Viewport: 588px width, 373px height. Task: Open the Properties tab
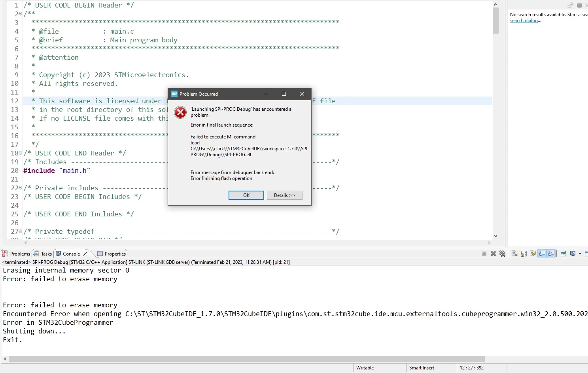pyautogui.click(x=112, y=254)
